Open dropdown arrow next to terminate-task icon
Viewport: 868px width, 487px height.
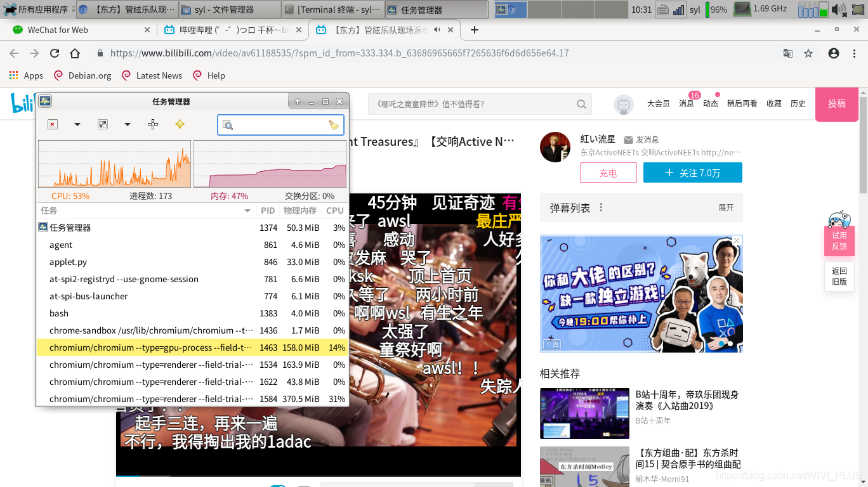pyautogui.click(x=77, y=125)
